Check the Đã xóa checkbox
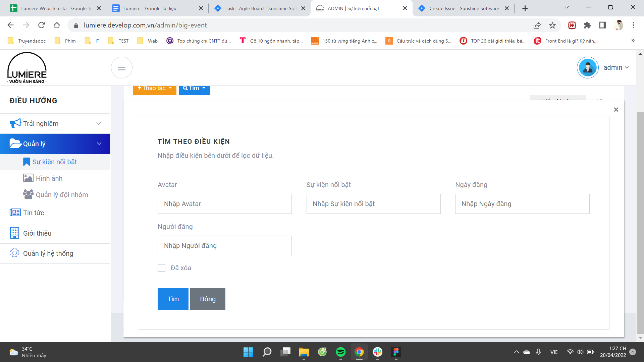Viewport: 644px width, 362px height. (x=162, y=268)
